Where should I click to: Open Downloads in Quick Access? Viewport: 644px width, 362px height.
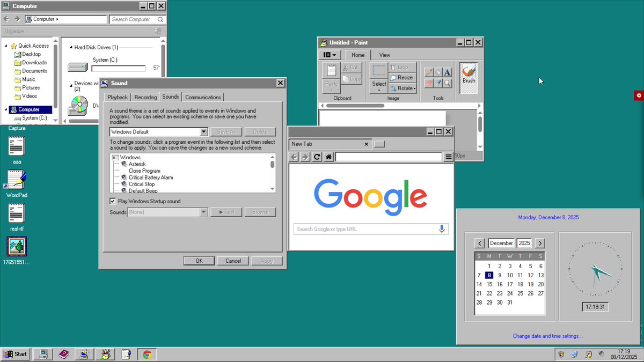tap(34, 63)
